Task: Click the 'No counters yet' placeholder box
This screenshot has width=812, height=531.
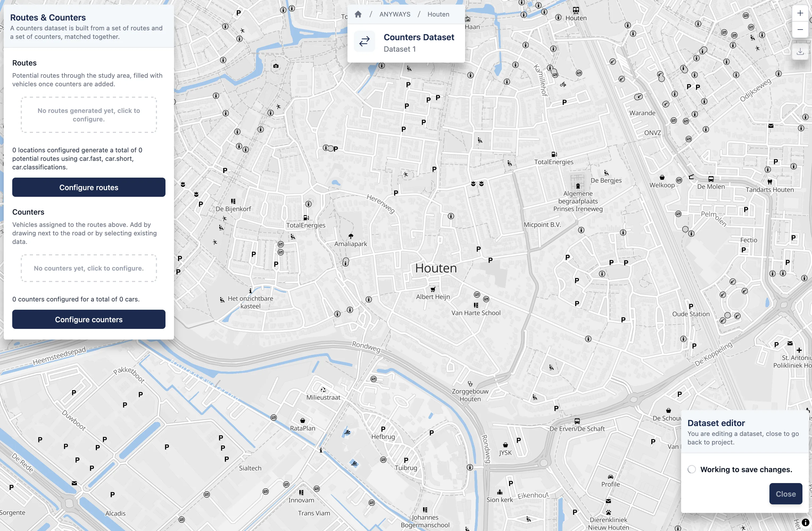Action: (89, 268)
